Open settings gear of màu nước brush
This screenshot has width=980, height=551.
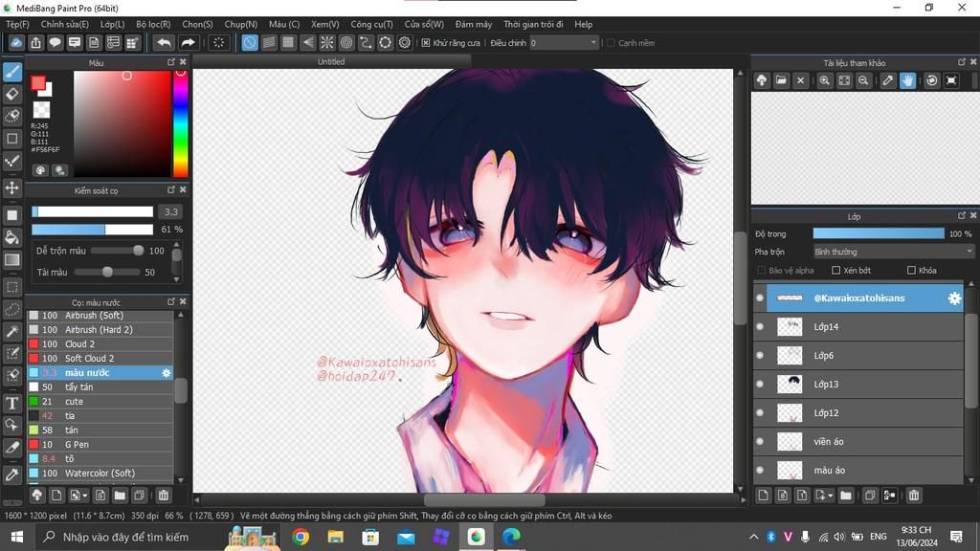[x=167, y=373]
